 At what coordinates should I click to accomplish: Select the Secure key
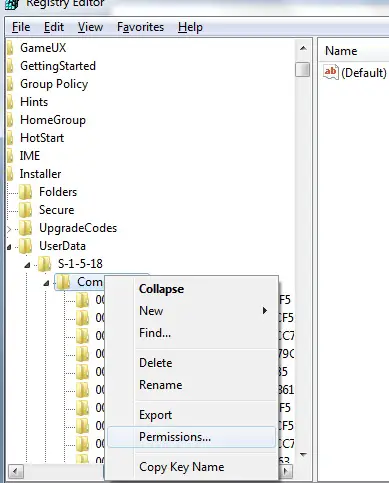[57, 210]
